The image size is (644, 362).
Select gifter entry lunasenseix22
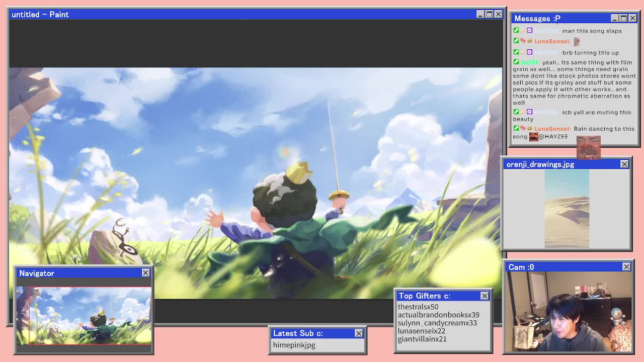pyautogui.click(x=422, y=331)
